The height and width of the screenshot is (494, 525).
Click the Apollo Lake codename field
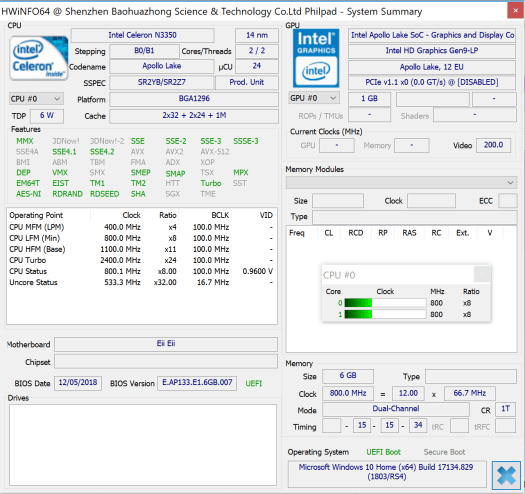tap(162, 66)
